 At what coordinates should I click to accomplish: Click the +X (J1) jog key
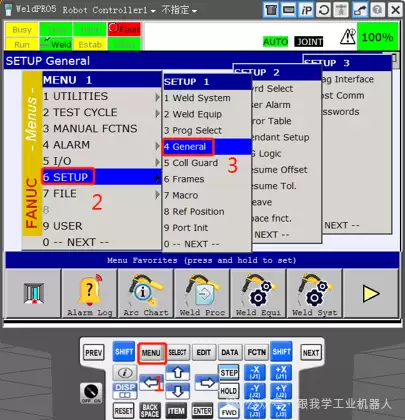pyautogui.click(x=281, y=372)
